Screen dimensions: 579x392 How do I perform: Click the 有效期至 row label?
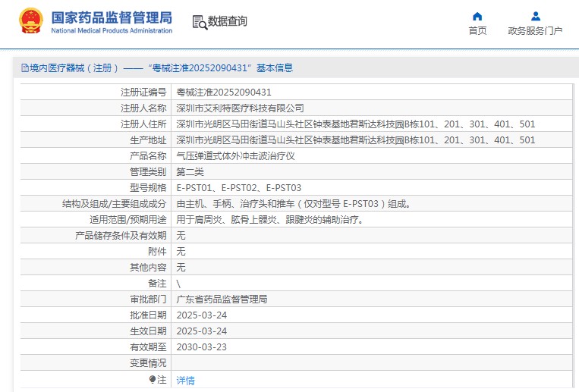coord(148,347)
